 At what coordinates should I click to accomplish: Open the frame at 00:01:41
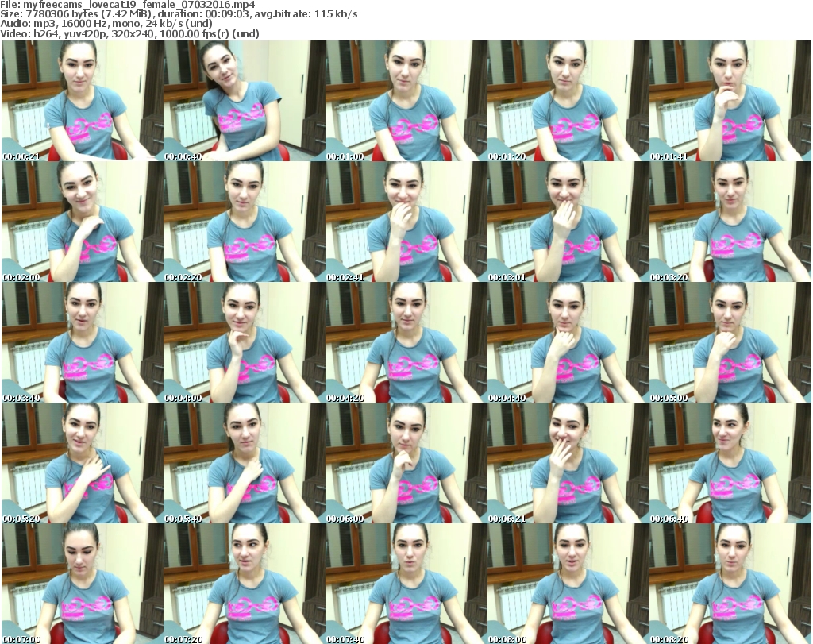[730, 101]
